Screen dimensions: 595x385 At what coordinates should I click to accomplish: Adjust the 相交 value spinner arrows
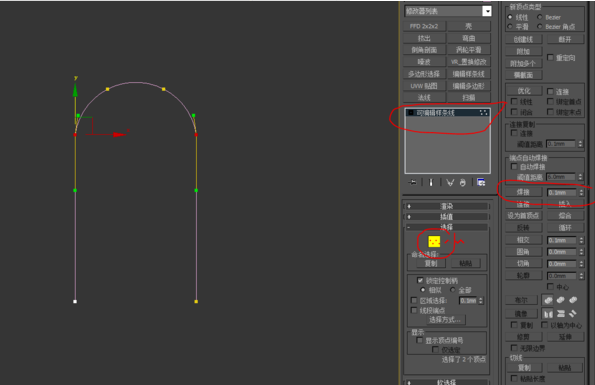[581, 240]
